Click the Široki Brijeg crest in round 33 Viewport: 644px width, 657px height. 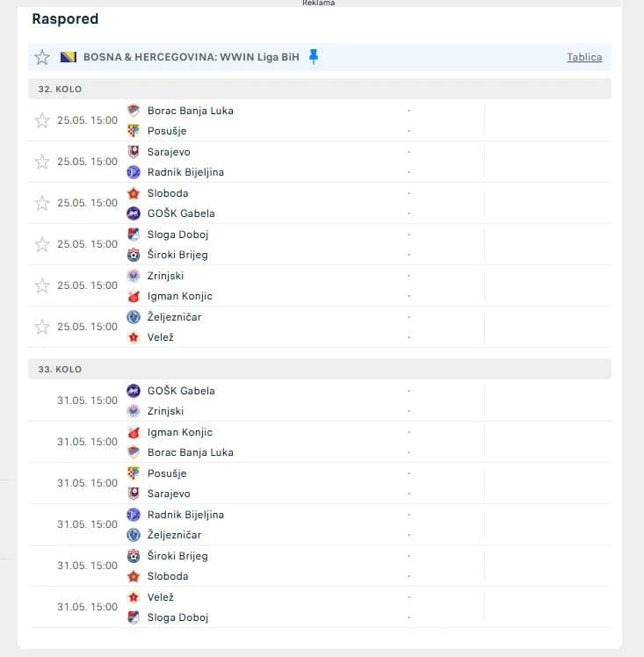click(134, 556)
